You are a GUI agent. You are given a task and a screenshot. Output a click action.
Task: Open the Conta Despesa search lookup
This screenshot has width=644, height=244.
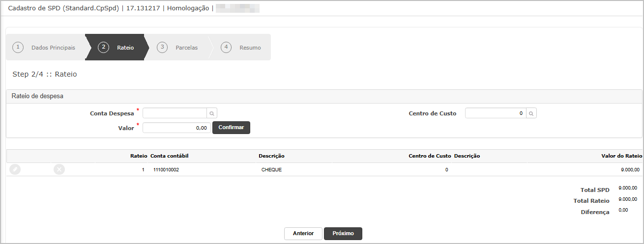coord(212,113)
